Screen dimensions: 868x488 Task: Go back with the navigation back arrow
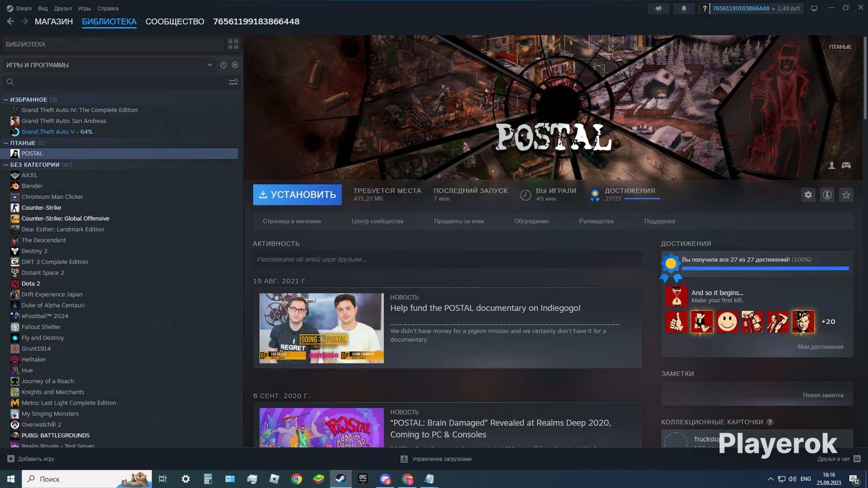click(x=10, y=21)
